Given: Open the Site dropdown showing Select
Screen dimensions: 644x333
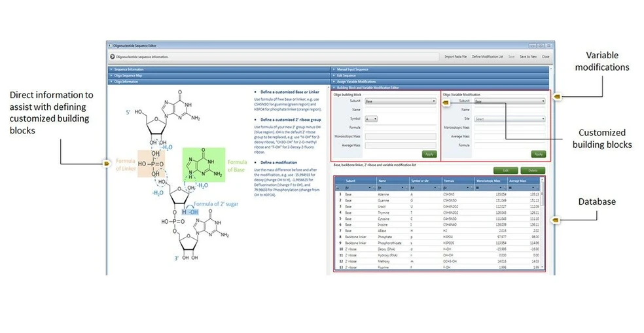Looking at the screenshot, I should [x=510, y=118].
